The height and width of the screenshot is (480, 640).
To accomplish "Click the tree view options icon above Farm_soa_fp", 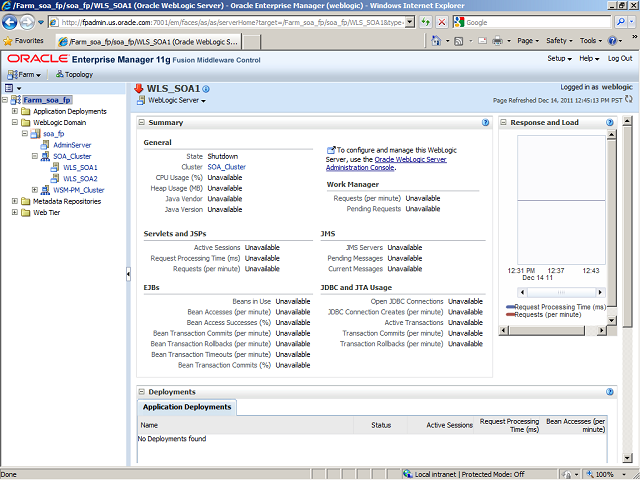I will pos(8,88).
